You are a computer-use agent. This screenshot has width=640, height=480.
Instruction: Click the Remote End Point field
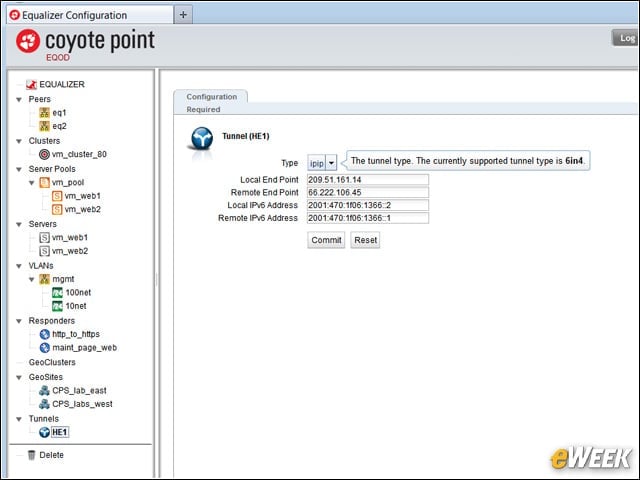368,192
